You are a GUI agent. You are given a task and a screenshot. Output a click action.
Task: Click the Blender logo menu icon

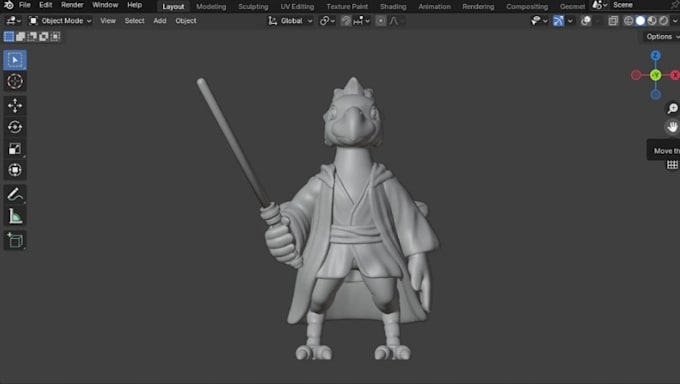click(x=8, y=5)
